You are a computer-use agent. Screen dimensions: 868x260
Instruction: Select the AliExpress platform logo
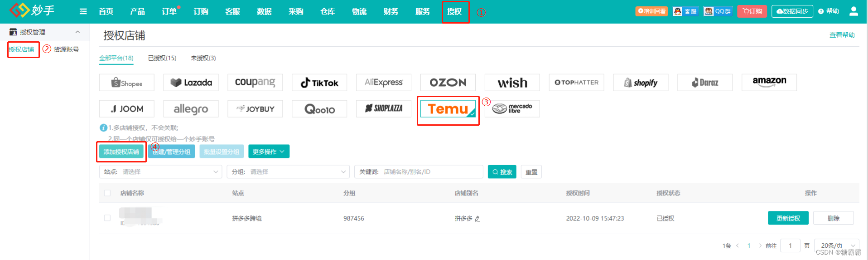click(x=384, y=83)
